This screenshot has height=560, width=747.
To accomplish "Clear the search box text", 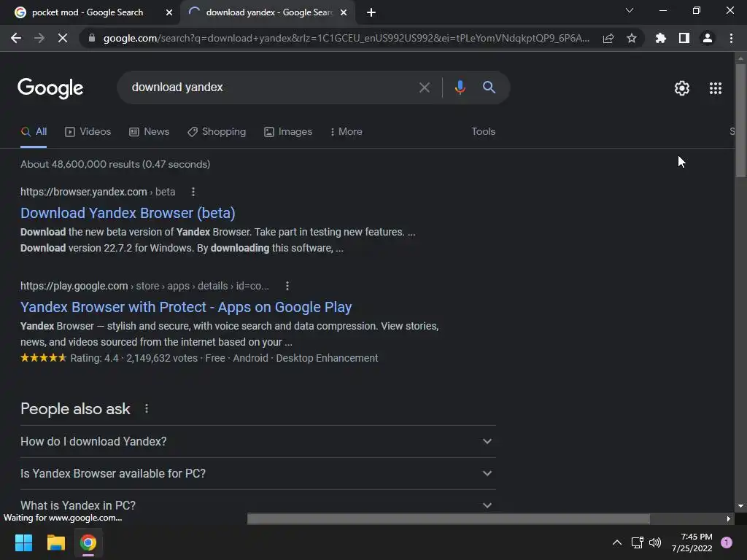I will point(425,87).
